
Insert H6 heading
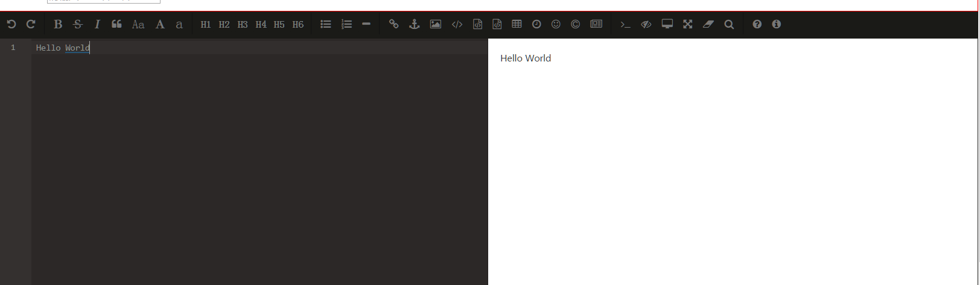(x=298, y=24)
